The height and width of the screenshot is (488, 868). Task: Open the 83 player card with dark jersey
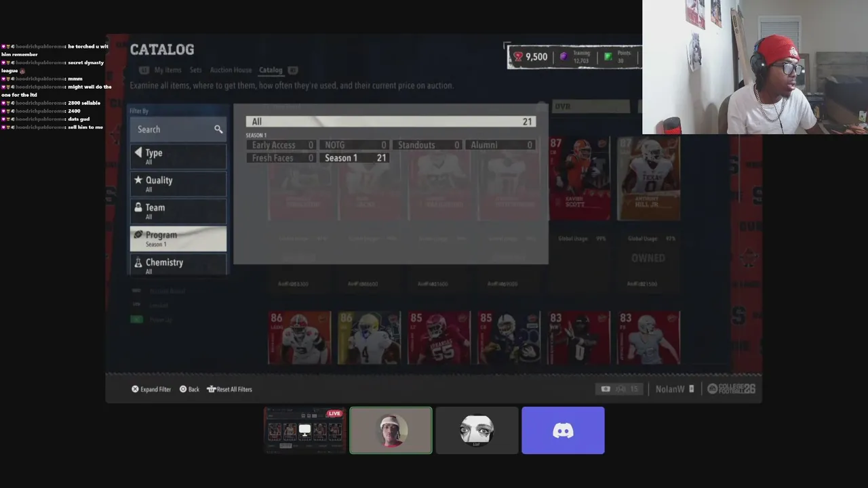579,338
